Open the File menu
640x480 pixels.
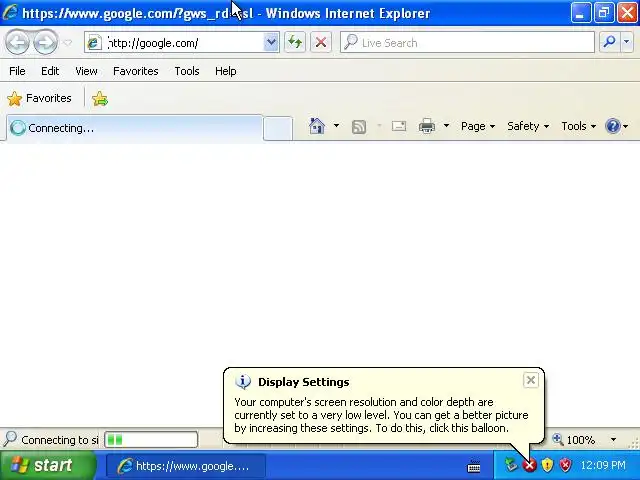17,71
